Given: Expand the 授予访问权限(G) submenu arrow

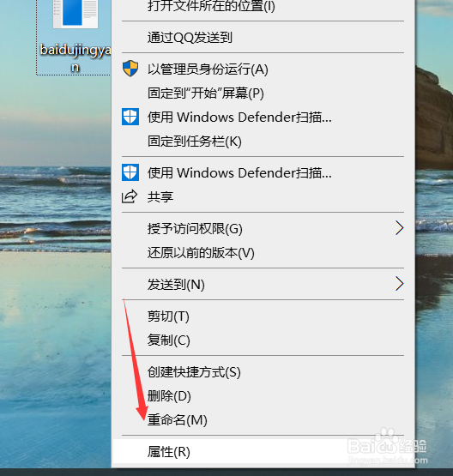Looking at the screenshot, I should 400,228.
